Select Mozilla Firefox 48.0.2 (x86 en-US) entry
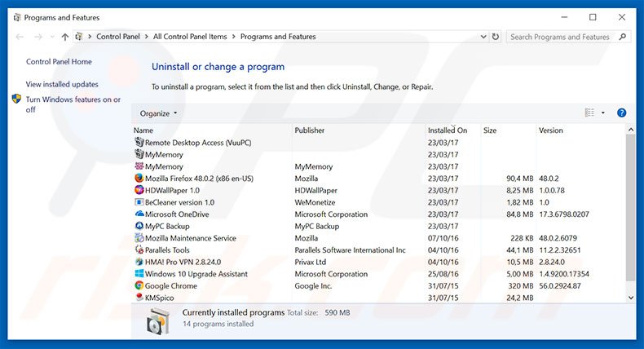 199,179
